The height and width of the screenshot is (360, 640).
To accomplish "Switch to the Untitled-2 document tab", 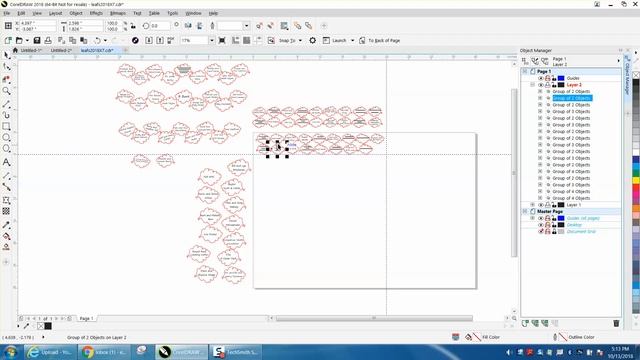I will click(x=61, y=51).
